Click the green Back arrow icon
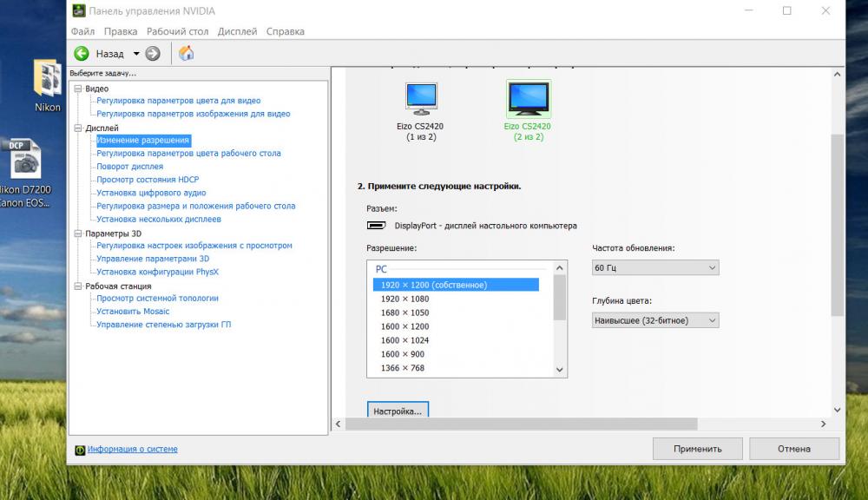Image resolution: width=868 pixels, height=500 pixels. (82, 54)
